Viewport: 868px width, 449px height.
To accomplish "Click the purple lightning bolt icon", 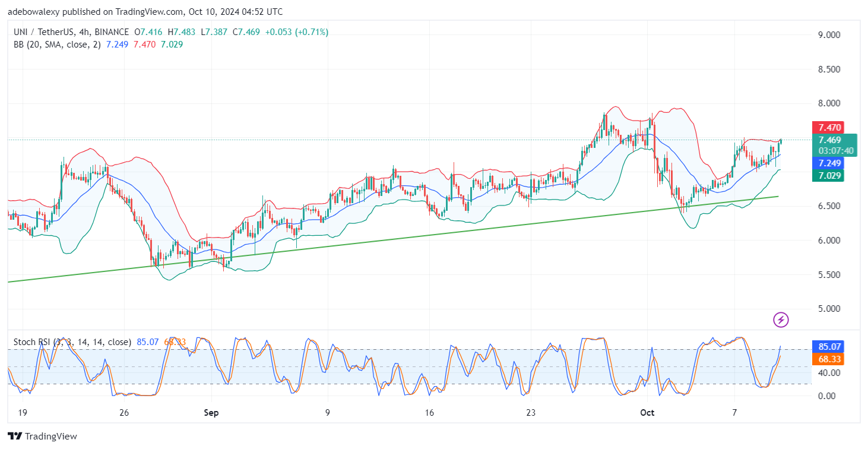I will [x=781, y=320].
